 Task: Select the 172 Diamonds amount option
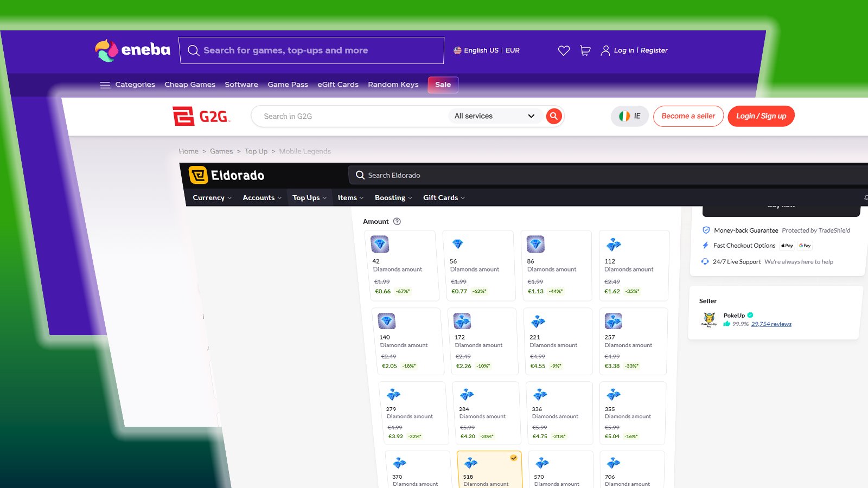pos(483,342)
